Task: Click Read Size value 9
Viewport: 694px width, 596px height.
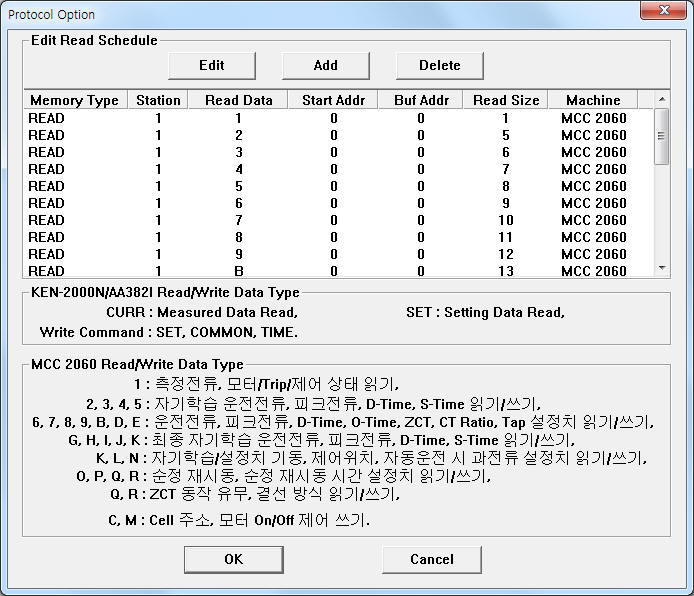Action: click(505, 203)
